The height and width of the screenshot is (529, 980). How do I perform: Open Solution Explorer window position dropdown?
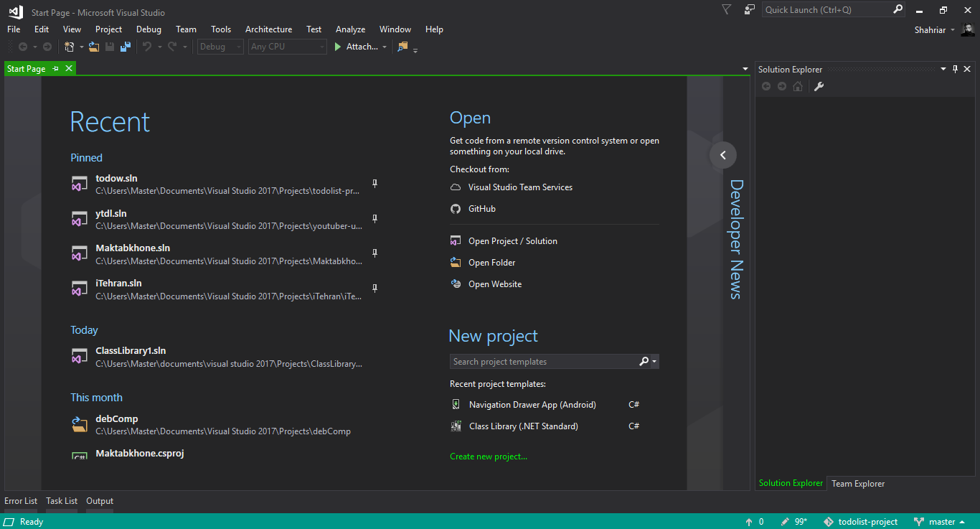(x=943, y=70)
